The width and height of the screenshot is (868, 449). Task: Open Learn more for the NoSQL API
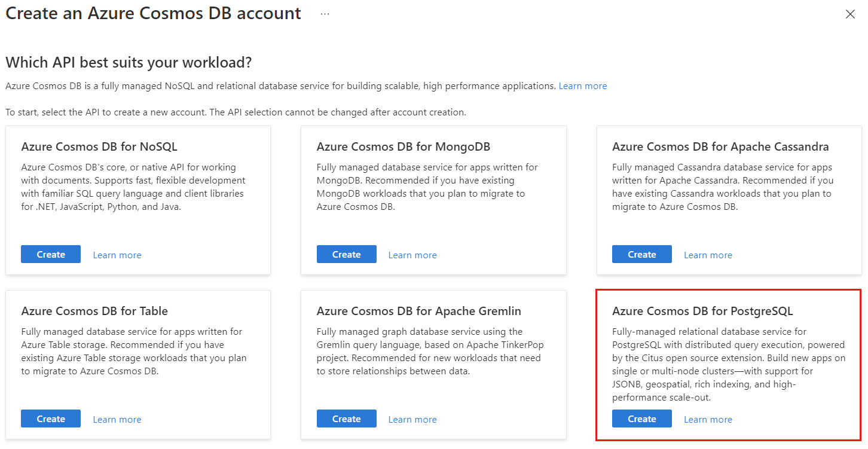(117, 255)
